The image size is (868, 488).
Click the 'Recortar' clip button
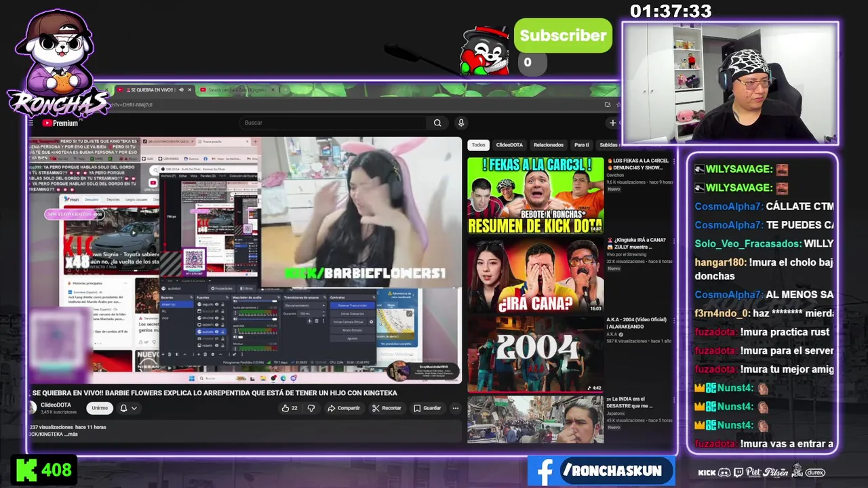coord(387,408)
